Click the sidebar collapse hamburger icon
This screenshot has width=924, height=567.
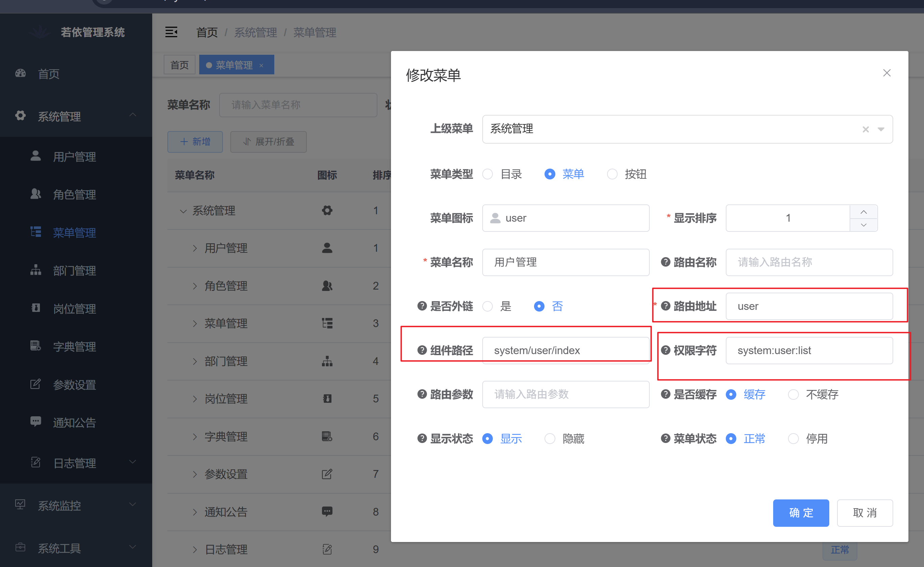(171, 32)
